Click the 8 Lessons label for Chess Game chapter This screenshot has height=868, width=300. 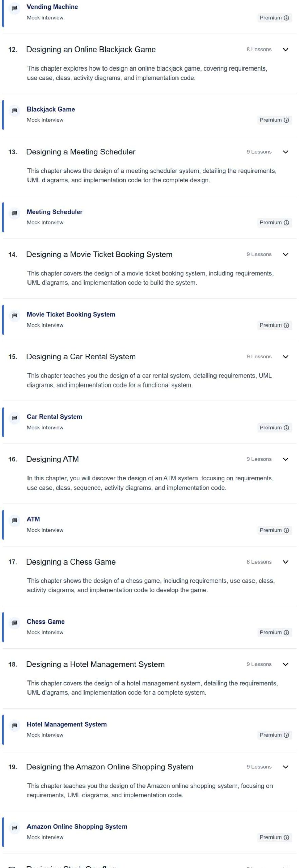(259, 562)
